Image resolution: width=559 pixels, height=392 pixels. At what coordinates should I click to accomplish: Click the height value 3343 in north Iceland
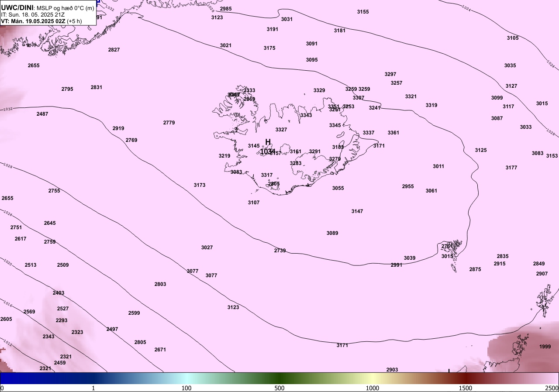click(306, 115)
